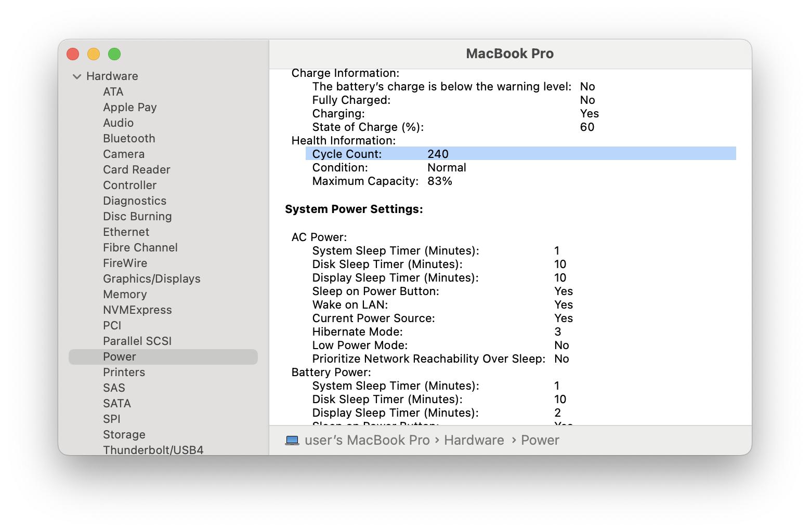Open the Graphics/Displays category

(151, 279)
